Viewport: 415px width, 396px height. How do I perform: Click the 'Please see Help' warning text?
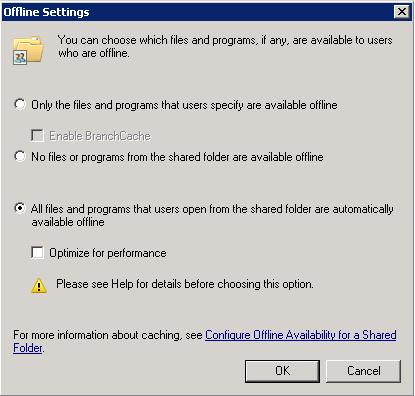click(185, 284)
